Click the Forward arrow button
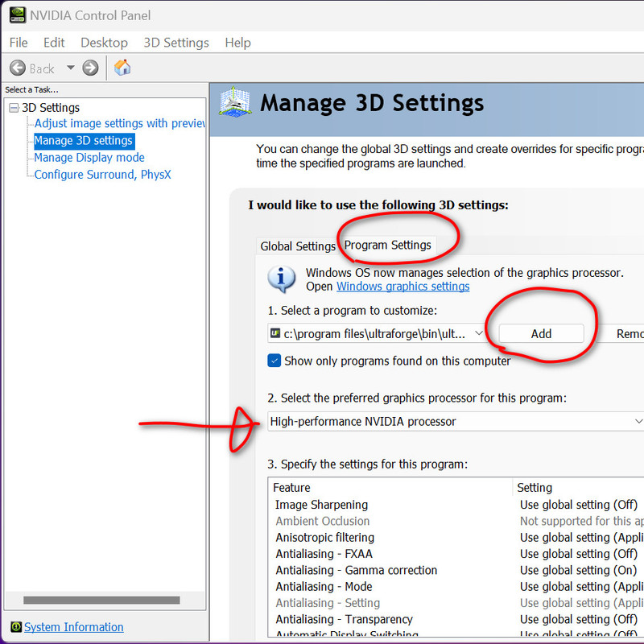Screen dimensions: 644x644 [x=90, y=68]
